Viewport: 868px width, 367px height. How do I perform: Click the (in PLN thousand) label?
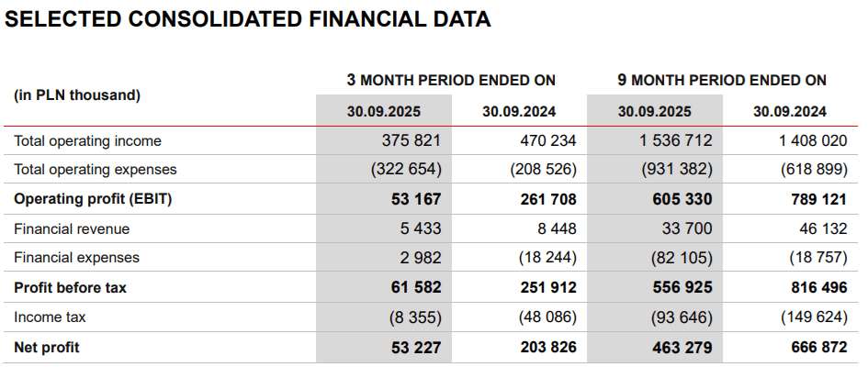(x=78, y=95)
